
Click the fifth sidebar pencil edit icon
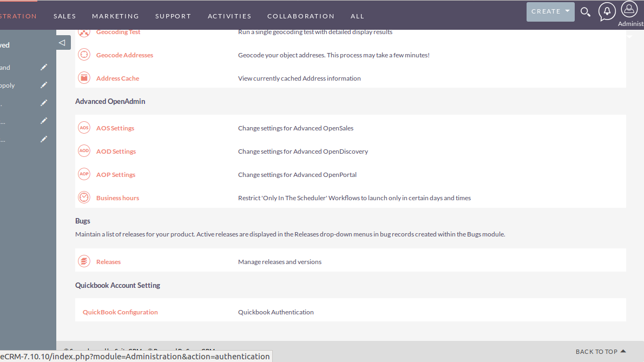coord(44,139)
